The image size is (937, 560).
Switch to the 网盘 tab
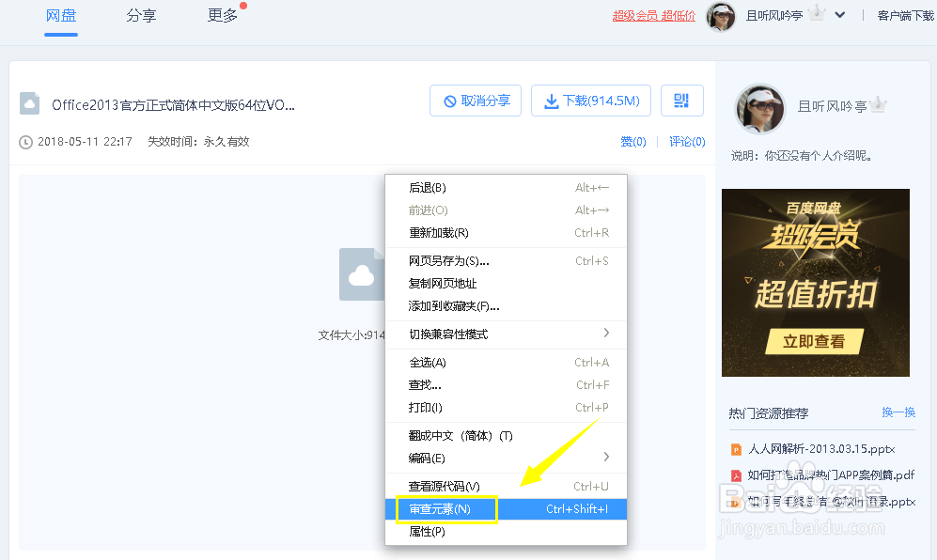61,16
